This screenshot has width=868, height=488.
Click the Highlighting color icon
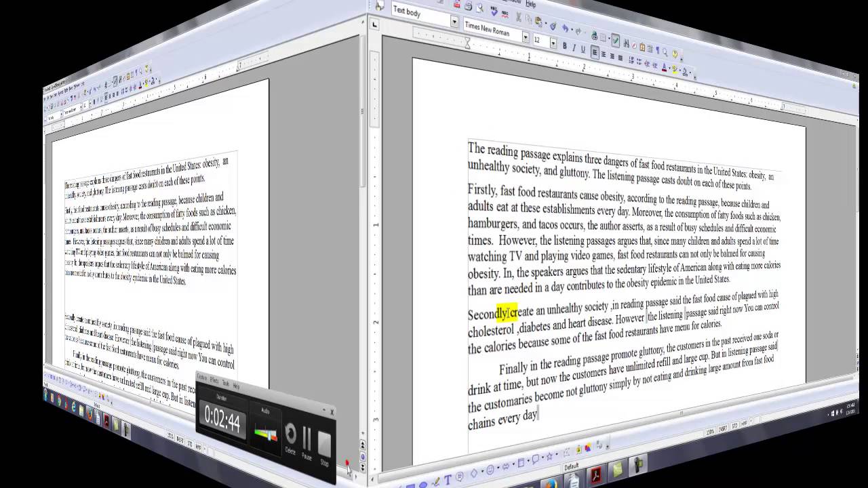pyautogui.click(x=675, y=70)
